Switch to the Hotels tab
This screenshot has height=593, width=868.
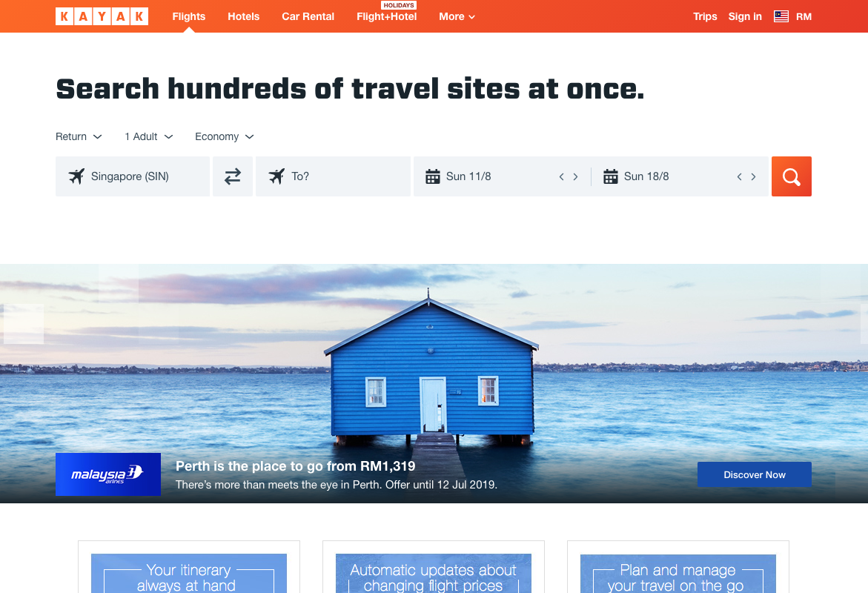point(244,16)
